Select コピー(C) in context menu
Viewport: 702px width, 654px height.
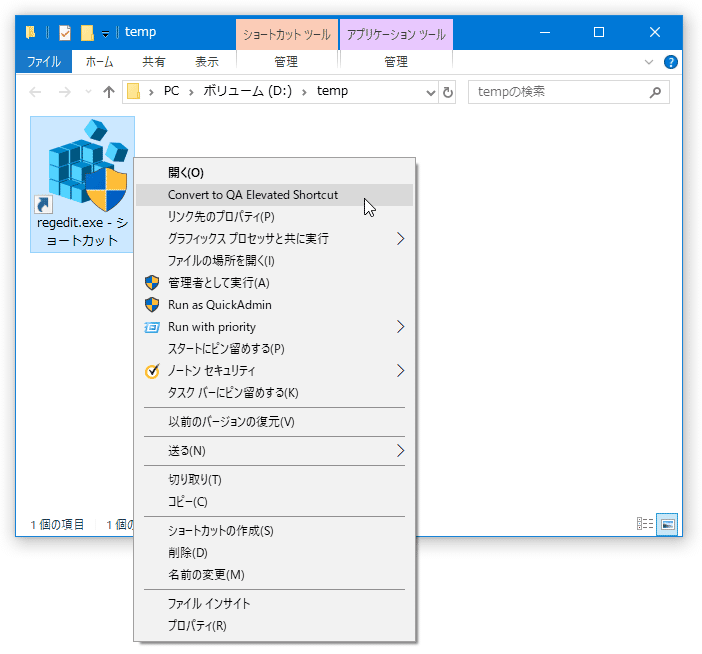pyautogui.click(x=274, y=502)
